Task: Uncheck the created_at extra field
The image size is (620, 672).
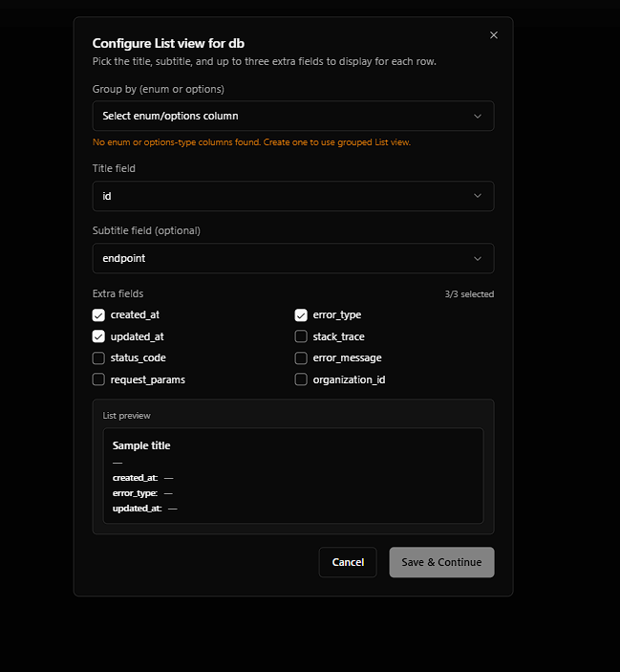Action: pos(98,314)
